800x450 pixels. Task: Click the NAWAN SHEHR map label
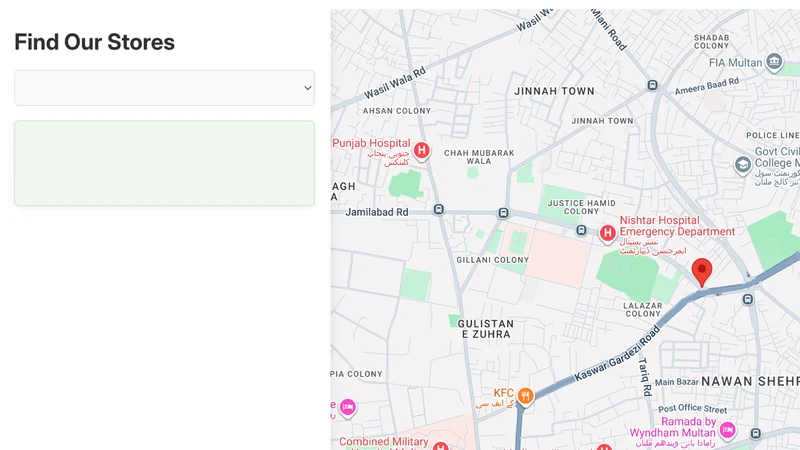click(x=750, y=382)
